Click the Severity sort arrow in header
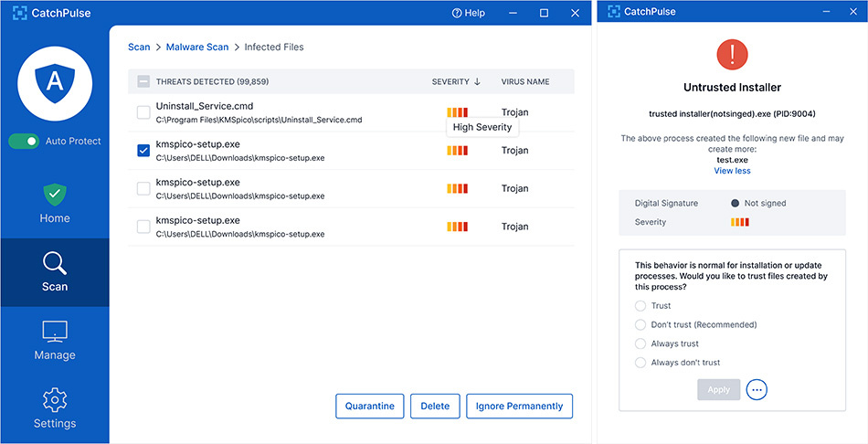 click(477, 81)
